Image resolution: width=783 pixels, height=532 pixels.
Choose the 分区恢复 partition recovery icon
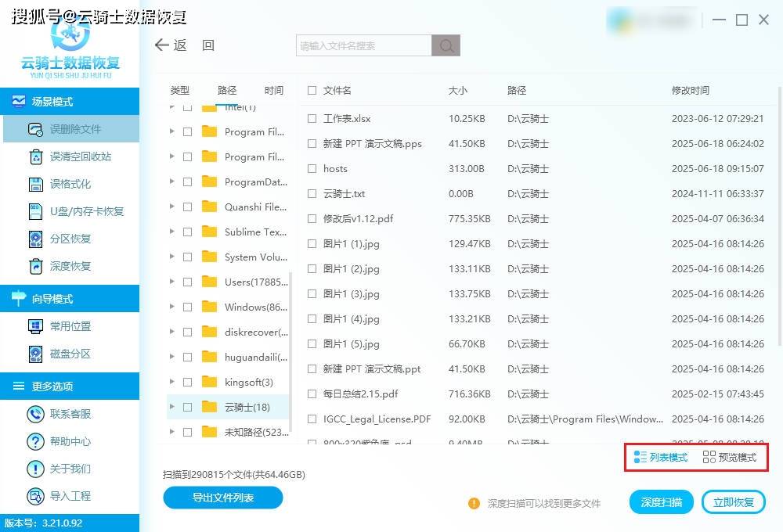click(35, 239)
